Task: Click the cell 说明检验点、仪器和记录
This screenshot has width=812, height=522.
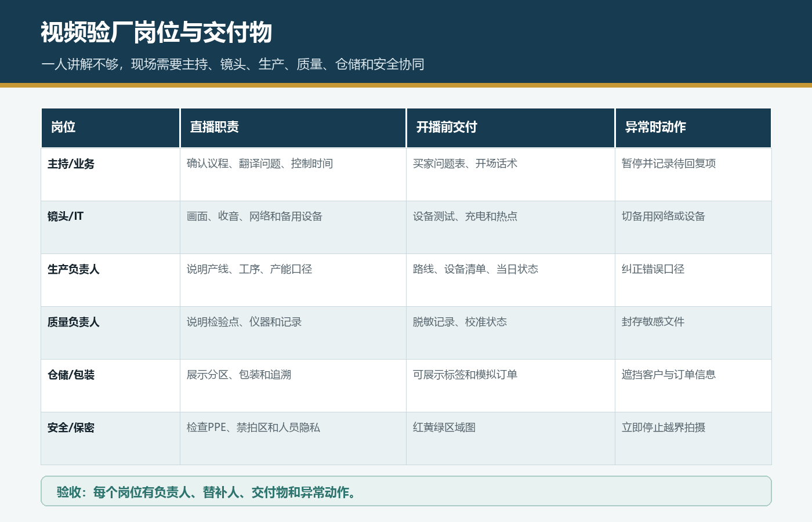Action: pyautogui.click(x=293, y=333)
